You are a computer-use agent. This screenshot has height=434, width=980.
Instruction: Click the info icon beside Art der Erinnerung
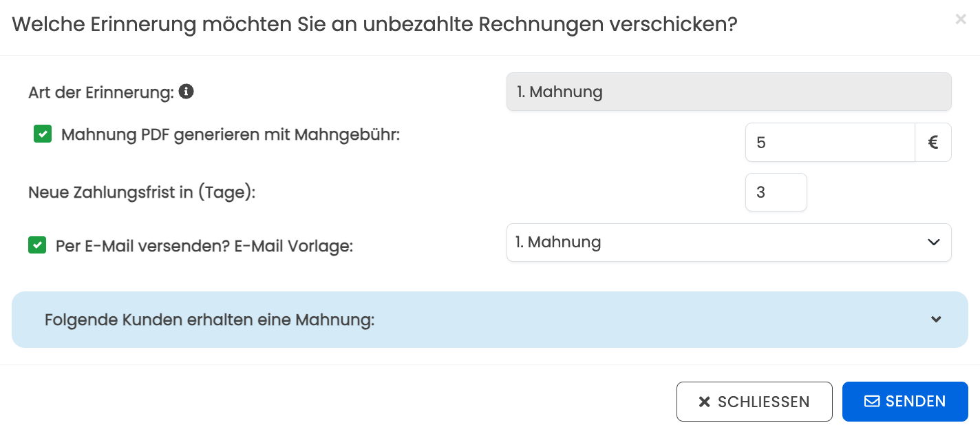(186, 91)
